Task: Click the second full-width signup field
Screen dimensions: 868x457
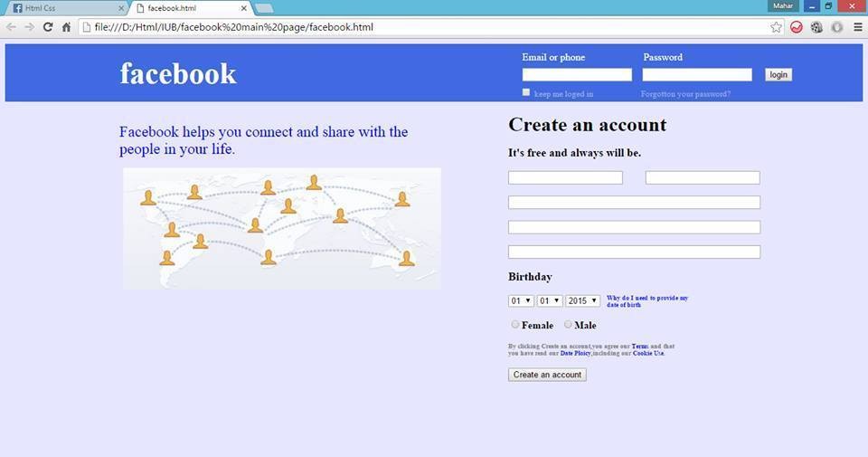Action: click(635, 227)
